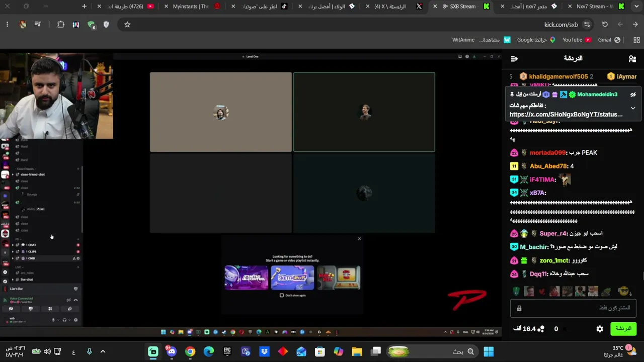
Task: Open File Explorer from the taskbar
Action: pyautogui.click(x=357, y=351)
